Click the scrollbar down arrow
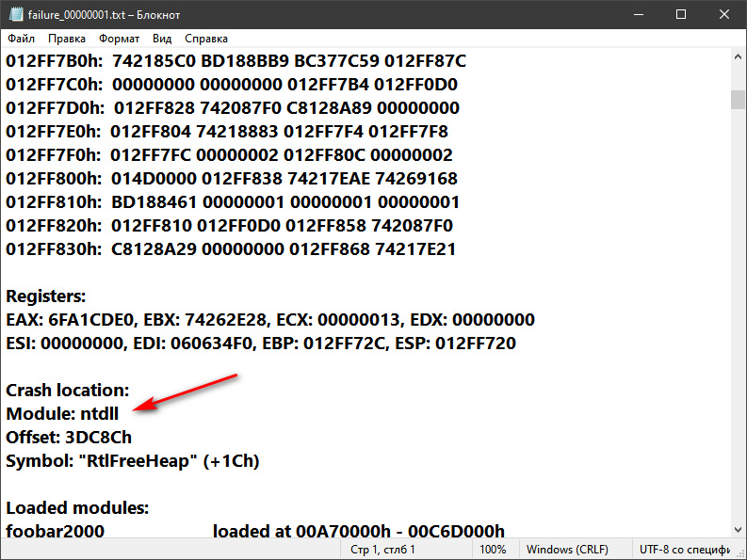 point(738,530)
